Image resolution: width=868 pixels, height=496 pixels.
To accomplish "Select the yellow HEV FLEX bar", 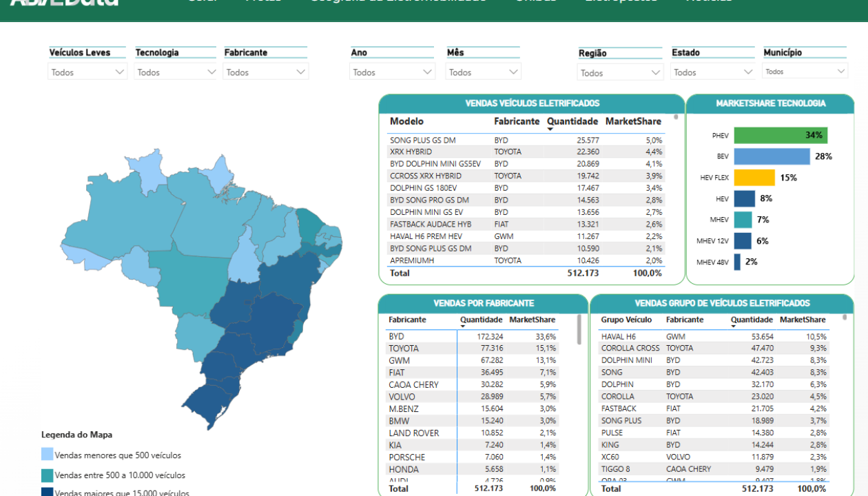I will click(754, 178).
